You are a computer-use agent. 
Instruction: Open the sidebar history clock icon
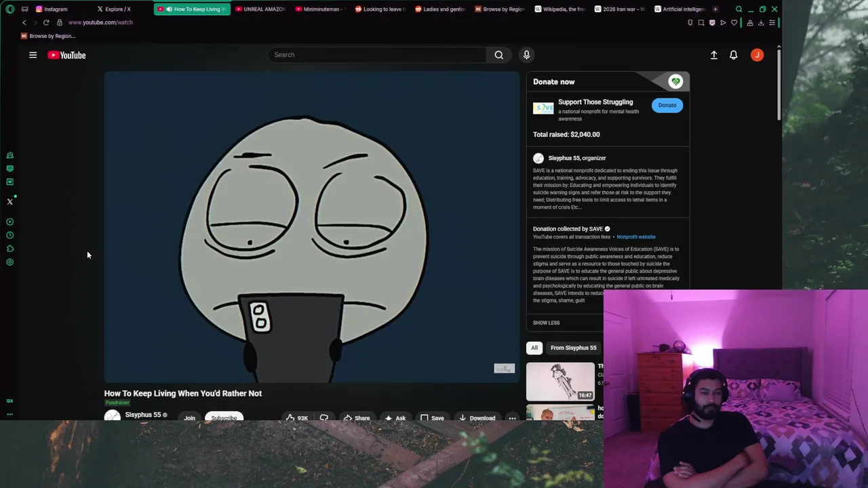pos(9,235)
